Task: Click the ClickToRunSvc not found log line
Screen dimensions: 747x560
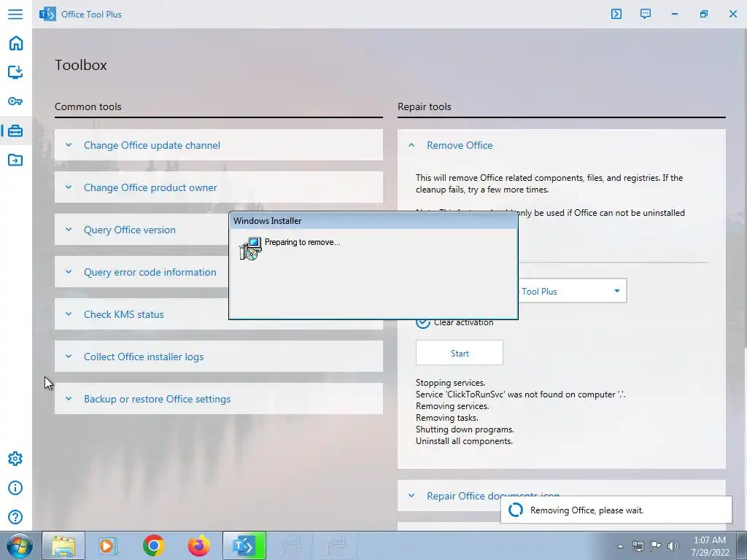Action: [x=521, y=394]
